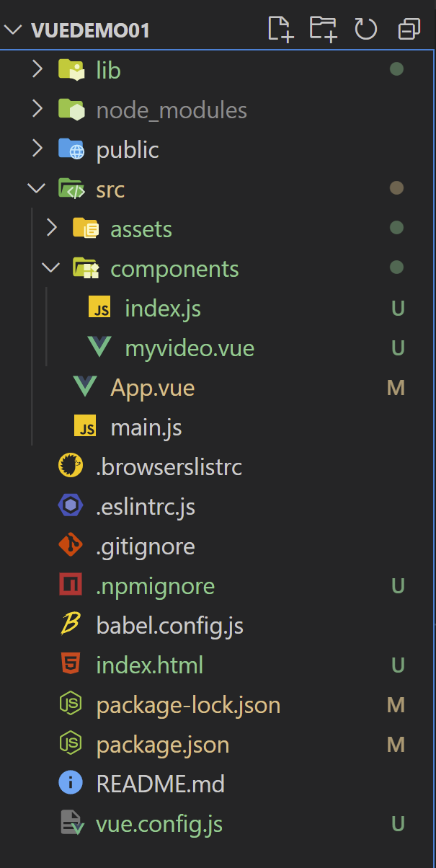Click the Node icon beside package.json

click(x=71, y=744)
